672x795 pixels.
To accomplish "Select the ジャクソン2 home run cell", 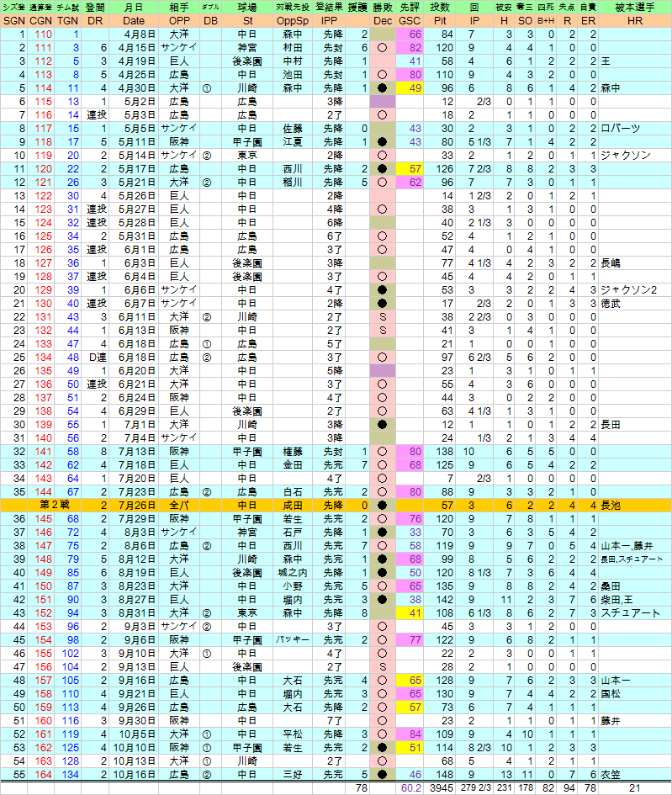I will (x=634, y=290).
